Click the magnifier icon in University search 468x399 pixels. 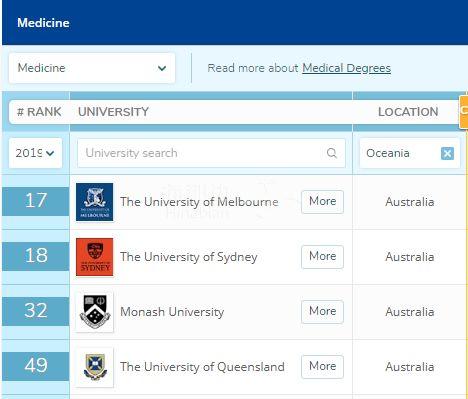click(x=331, y=153)
